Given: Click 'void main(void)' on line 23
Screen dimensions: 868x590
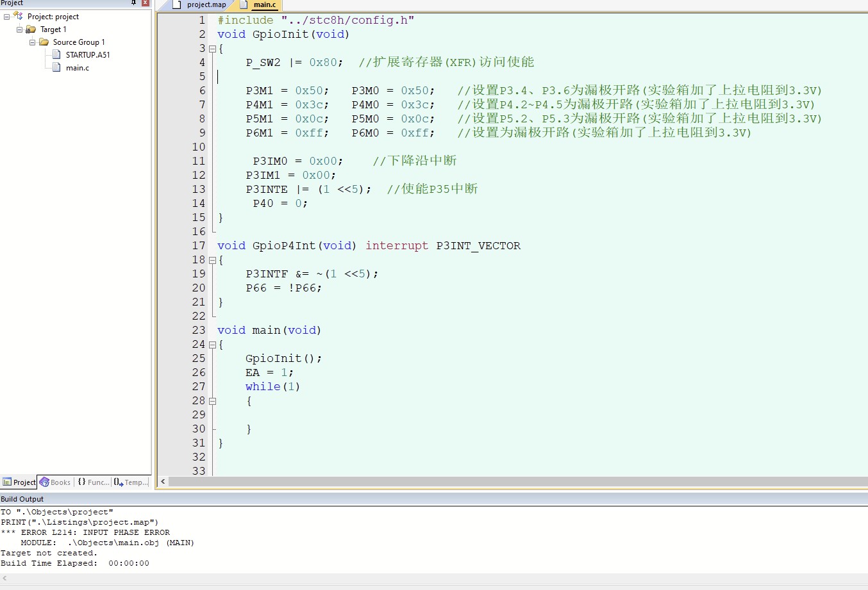Looking at the screenshot, I should tap(269, 331).
